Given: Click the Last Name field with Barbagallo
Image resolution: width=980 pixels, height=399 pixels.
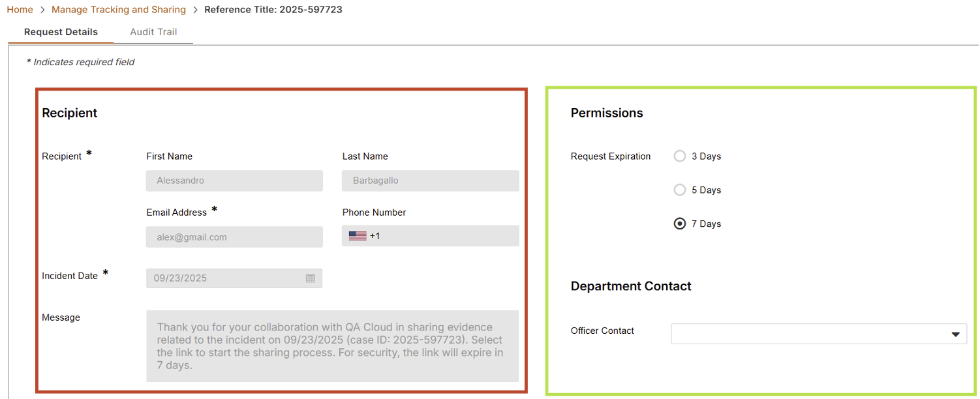Looking at the screenshot, I should (430, 181).
